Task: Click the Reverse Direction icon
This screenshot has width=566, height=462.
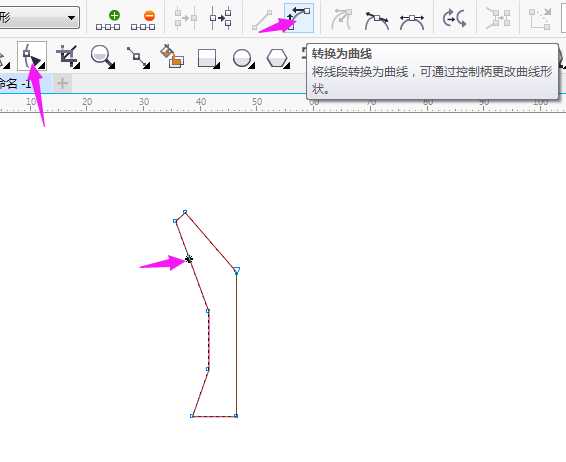Action: pos(454,19)
